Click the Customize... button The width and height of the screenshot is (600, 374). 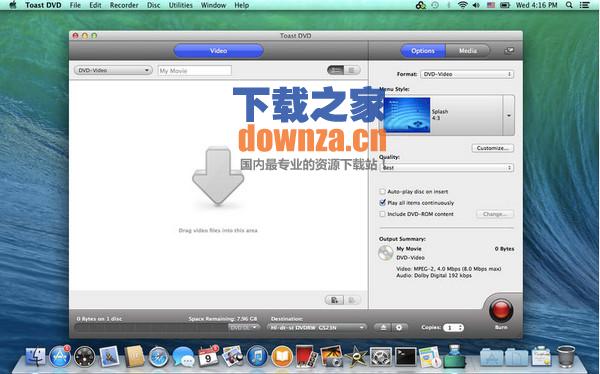click(x=492, y=148)
